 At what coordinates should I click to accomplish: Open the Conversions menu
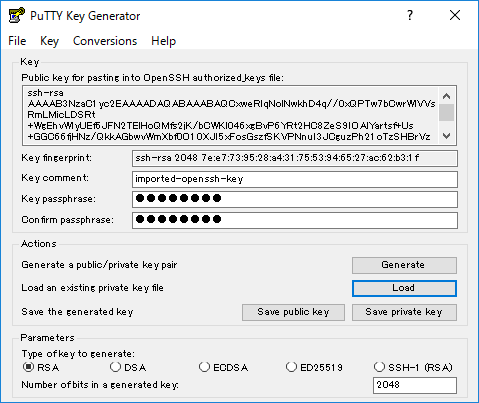pos(105,41)
